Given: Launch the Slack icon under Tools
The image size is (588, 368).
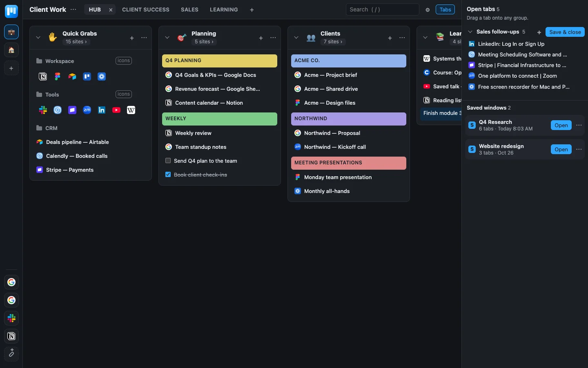Looking at the screenshot, I should click(x=43, y=110).
